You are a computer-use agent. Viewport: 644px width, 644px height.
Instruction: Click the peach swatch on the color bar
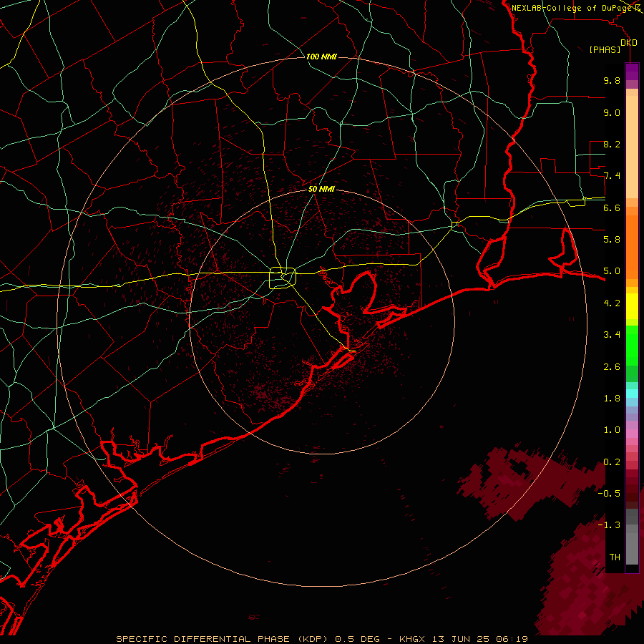(x=632, y=148)
